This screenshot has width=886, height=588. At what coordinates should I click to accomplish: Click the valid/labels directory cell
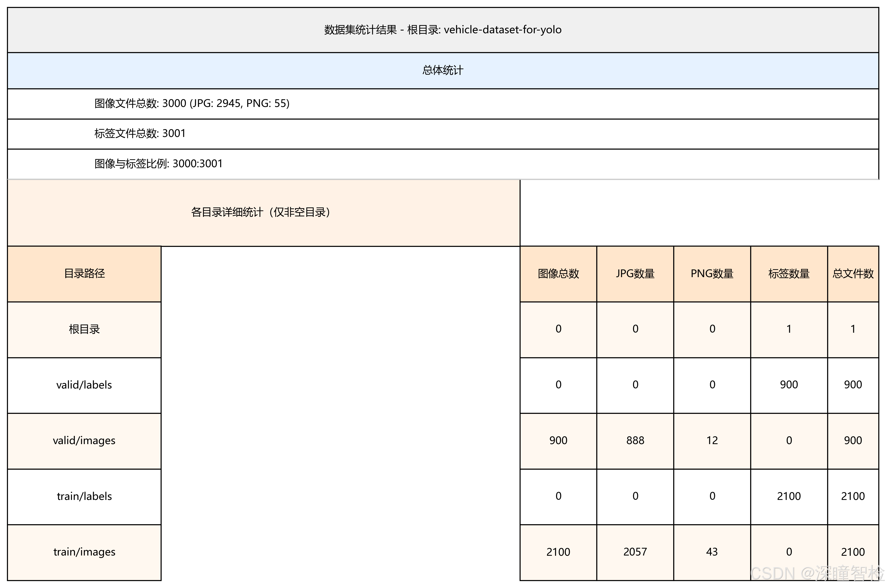coord(84,385)
